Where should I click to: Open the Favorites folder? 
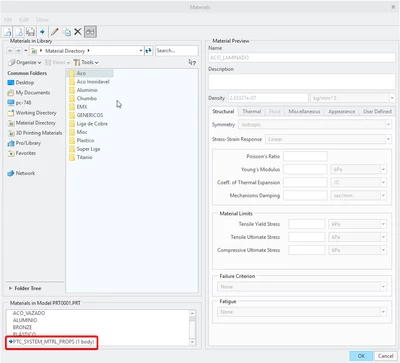pyautogui.click(x=22, y=153)
